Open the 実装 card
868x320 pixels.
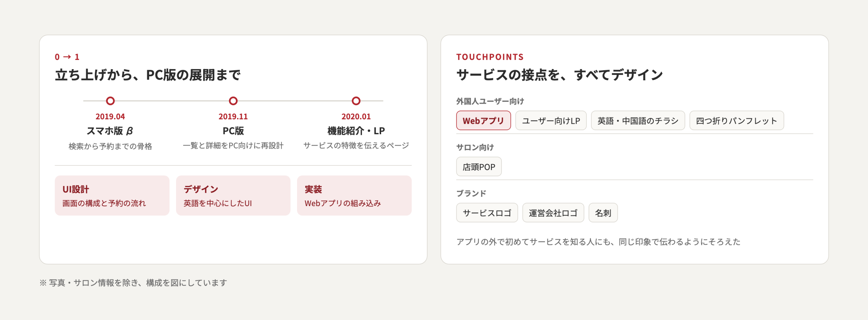[x=354, y=195]
